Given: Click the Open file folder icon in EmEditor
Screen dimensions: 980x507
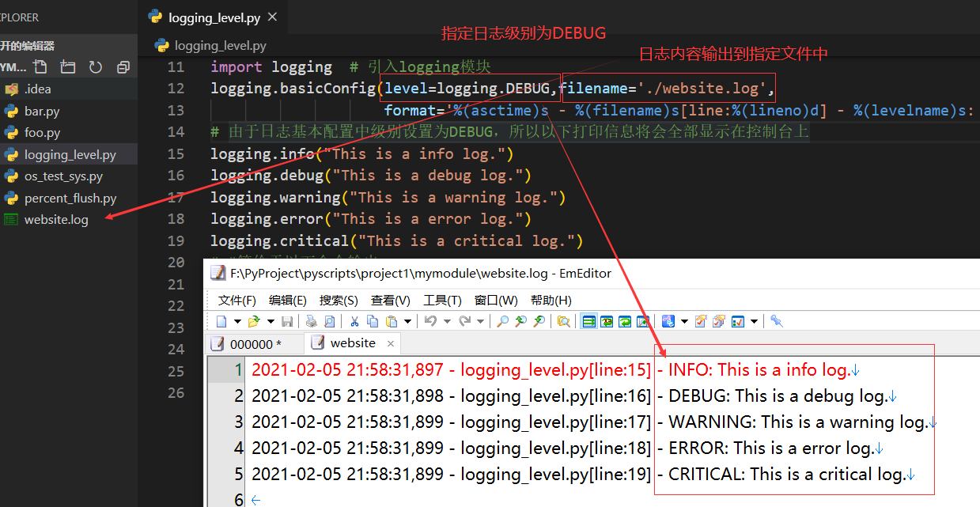Looking at the screenshot, I should [253, 321].
